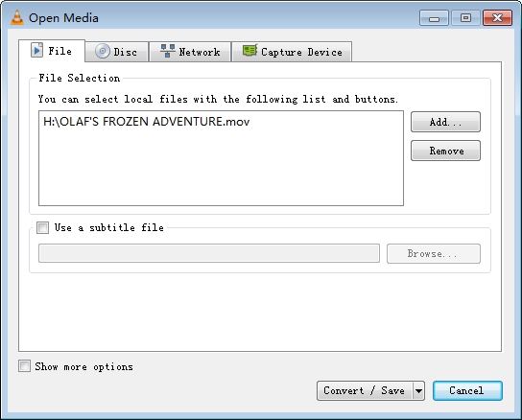Click the Remove button
The width and height of the screenshot is (522, 420).
coord(445,151)
